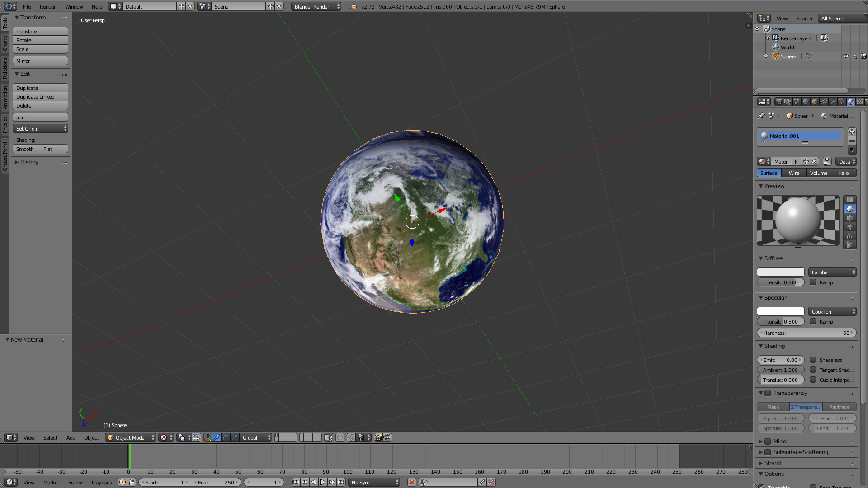Open the Lambert diffuse shader dropdown
868x488 pixels.
[832, 272]
